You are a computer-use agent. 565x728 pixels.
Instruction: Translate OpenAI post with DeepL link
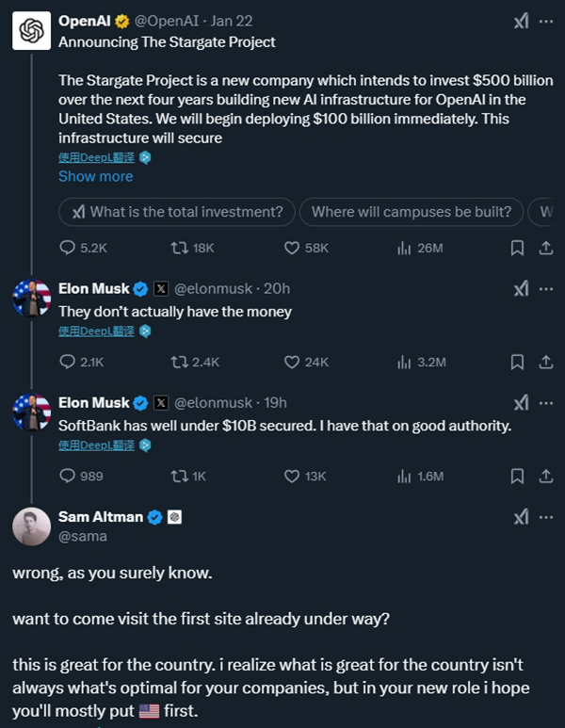[x=96, y=157]
